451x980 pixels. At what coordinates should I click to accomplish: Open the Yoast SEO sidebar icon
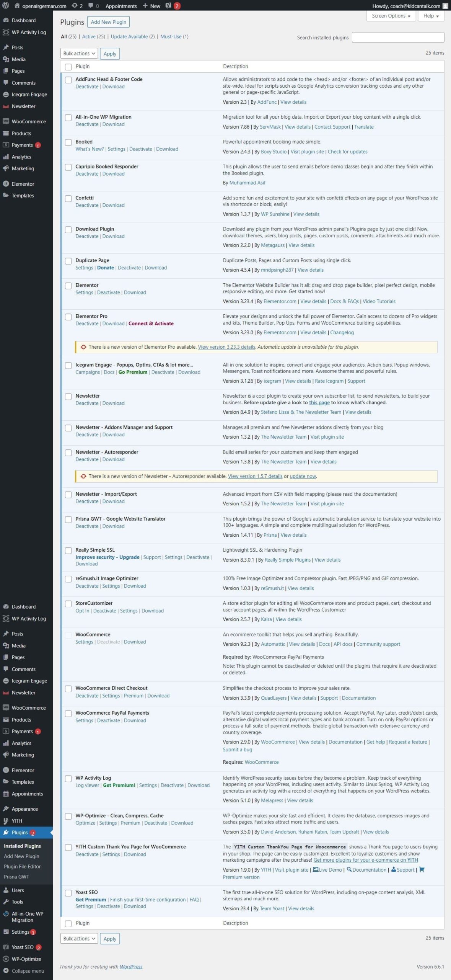[6, 947]
